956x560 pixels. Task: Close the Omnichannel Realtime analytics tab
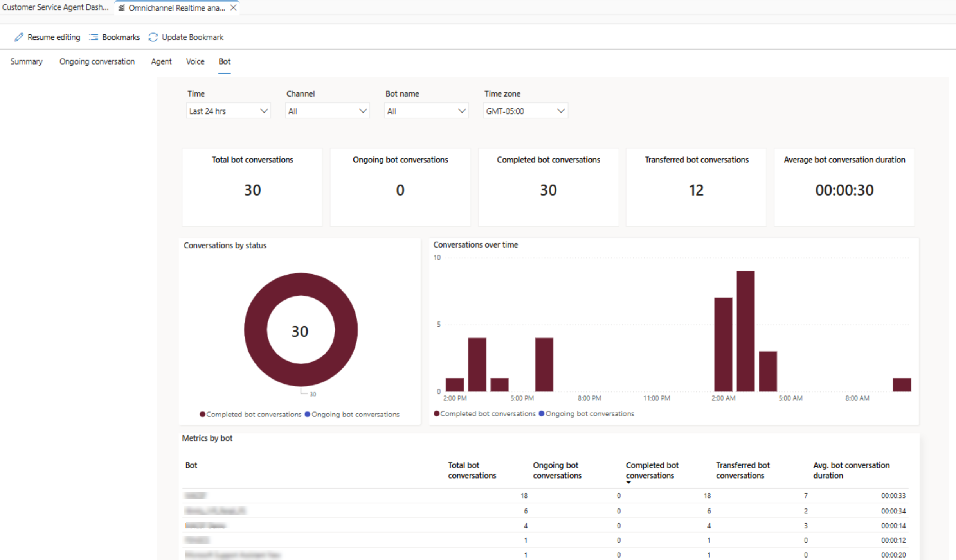tap(233, 7)
